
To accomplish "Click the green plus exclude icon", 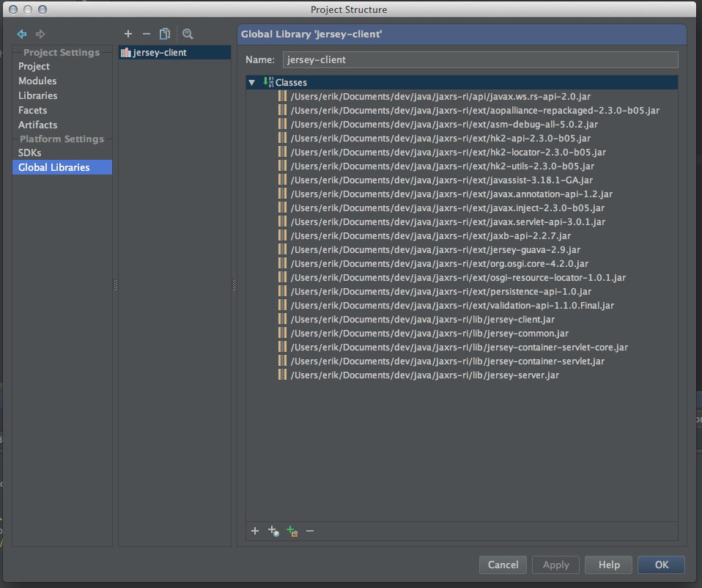I will click(x=292, y=531).
